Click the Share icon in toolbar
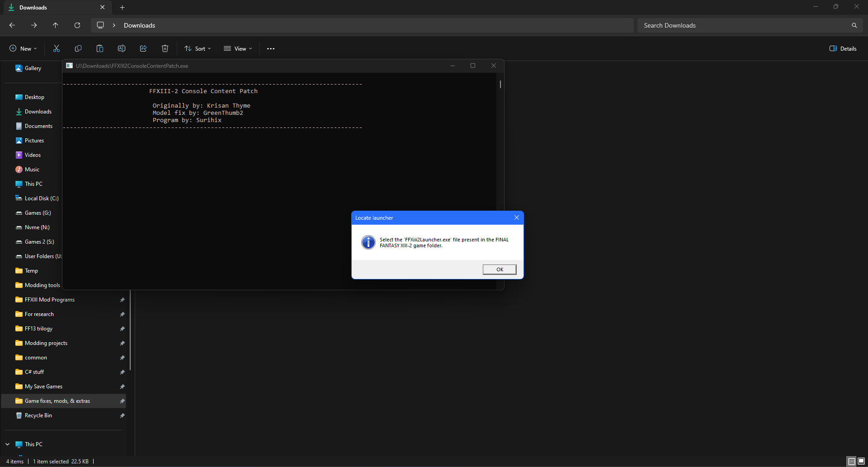Image resolution: width=868 pixels, height=467 pixels. 143,48
